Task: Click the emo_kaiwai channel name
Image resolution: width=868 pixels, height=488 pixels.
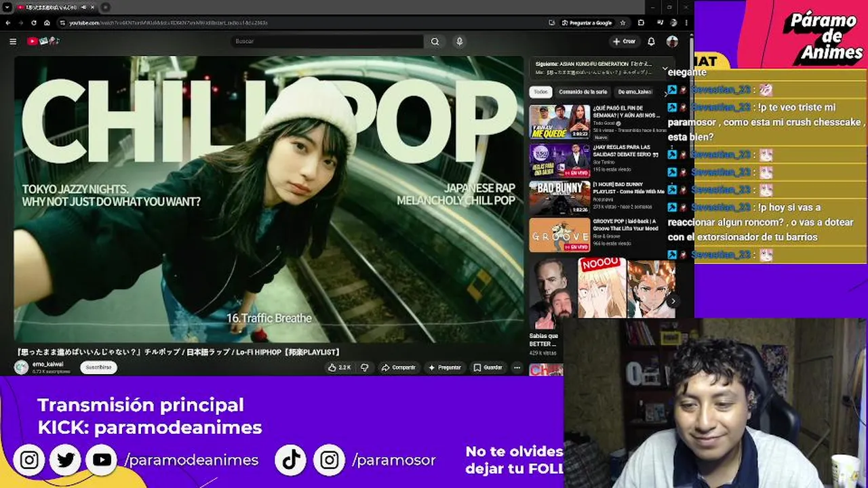Action: point(48,364)
